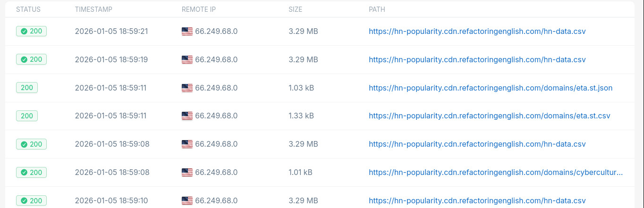Click the flag icon beside the eta.st.json request
This screenshot has height=208, width=644.
tap(187, 88)
